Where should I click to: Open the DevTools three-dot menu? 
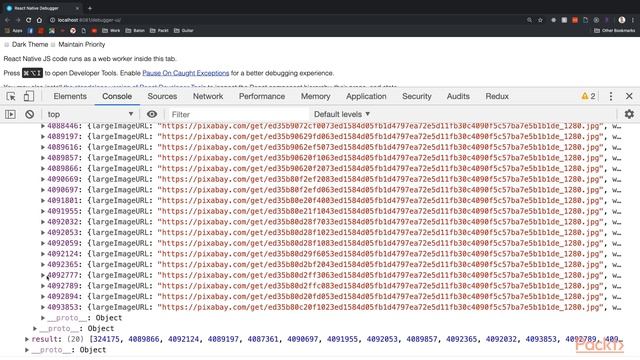coord(611,96)
